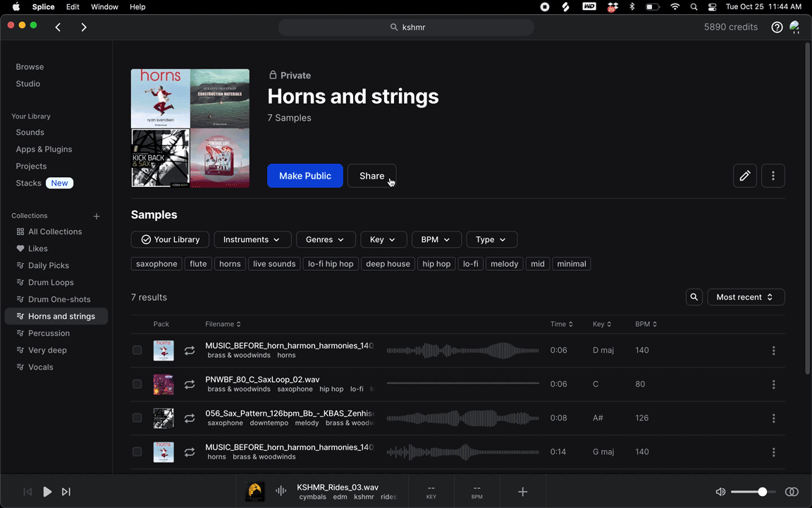Expand the Instruments filter dropdown

click(252, 240)
